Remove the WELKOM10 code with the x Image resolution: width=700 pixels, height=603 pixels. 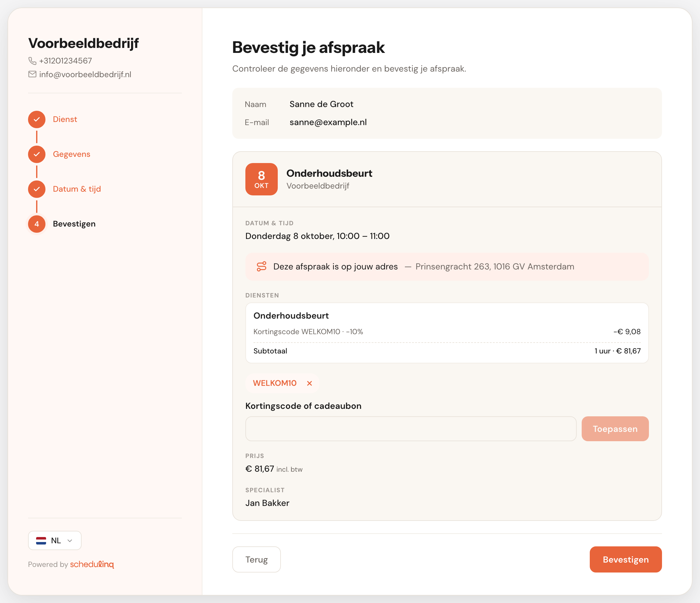coord(310,383)
